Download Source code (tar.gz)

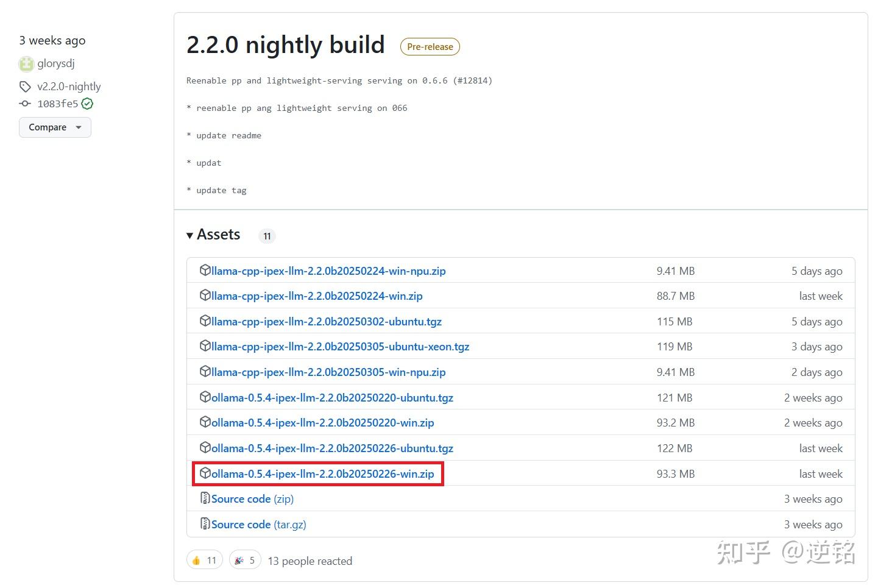tap(259, 525)
